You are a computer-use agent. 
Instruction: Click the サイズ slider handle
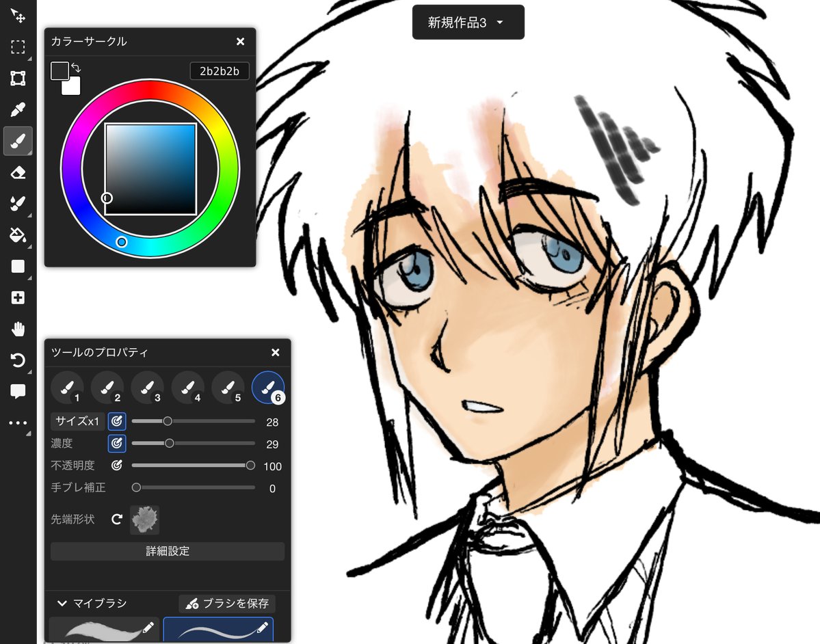(x=168, y=421)
